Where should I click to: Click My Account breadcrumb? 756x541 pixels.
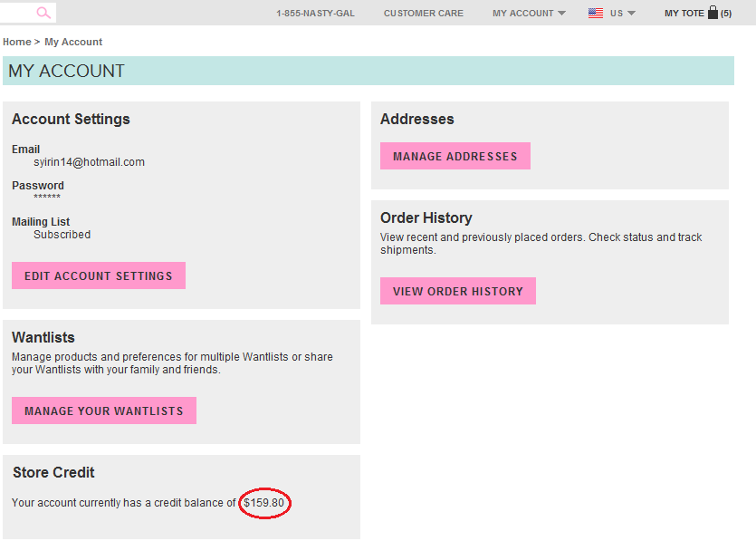73,42
